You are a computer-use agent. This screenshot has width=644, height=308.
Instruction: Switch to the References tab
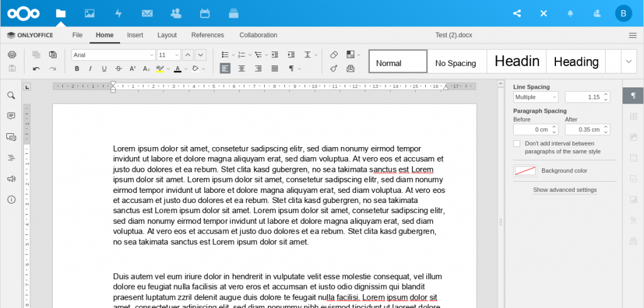[x=208, y=35]
